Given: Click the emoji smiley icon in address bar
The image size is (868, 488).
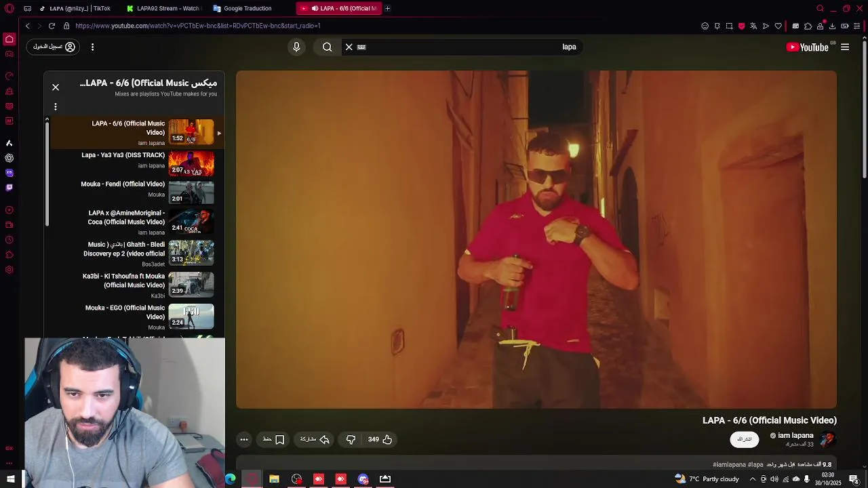Looking at the screenshot, I should pyautogui.click(x=705, y=26).
